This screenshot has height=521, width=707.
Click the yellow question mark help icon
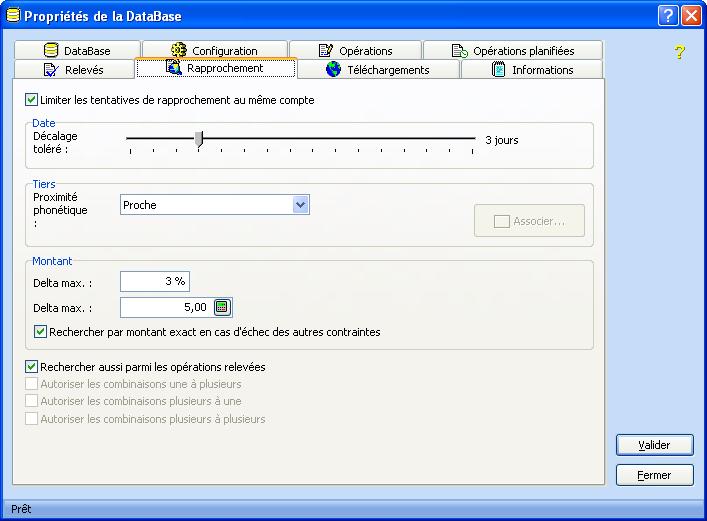click(x=680, y=52)
